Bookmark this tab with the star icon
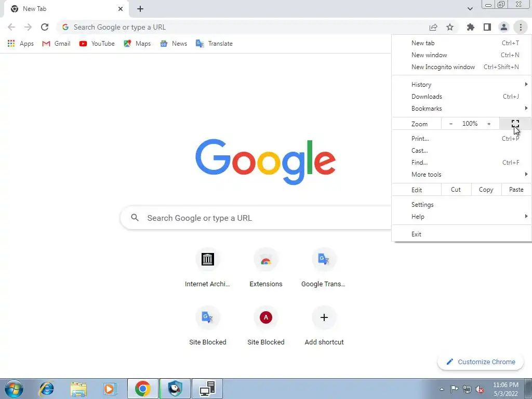Viewport: 532px width, 399px height. click(450, 27)
